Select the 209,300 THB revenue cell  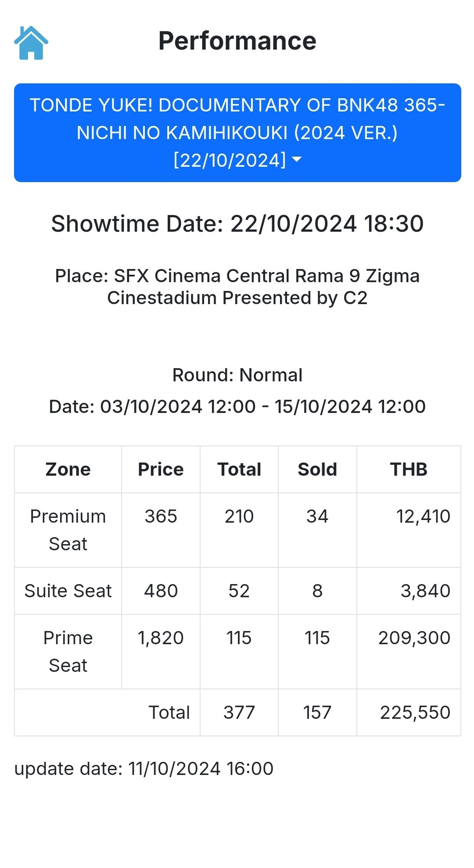[x=409, y=652]
